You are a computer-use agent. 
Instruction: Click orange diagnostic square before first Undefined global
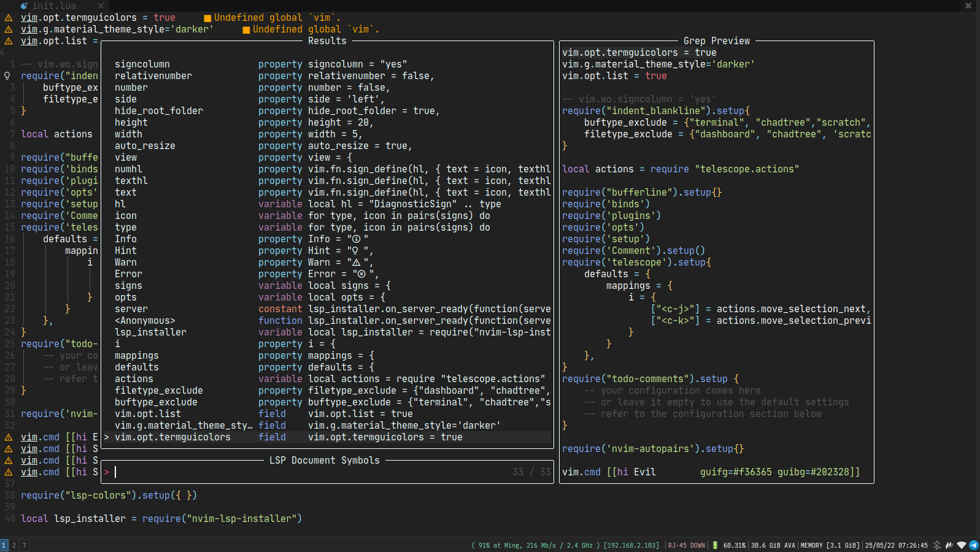(x=208, y=18)
